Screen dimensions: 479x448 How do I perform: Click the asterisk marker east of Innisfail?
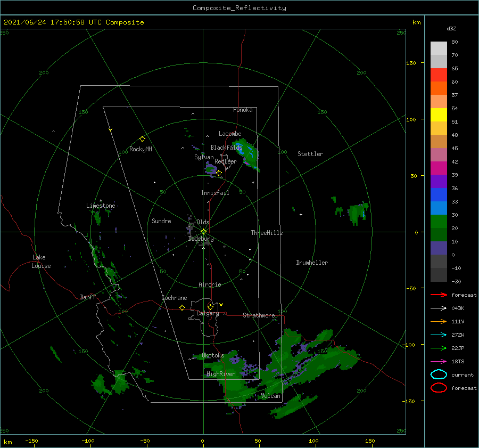click(253, 183)
